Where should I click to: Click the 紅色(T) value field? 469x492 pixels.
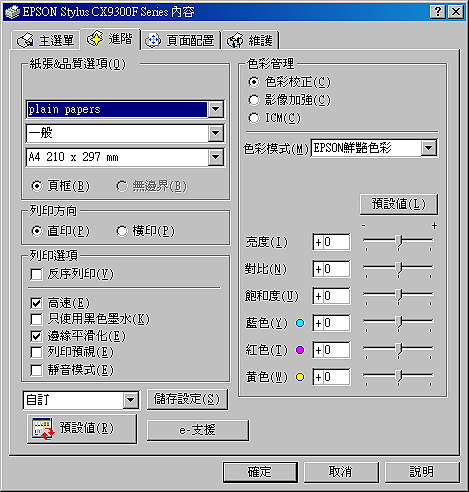(332, 350)
